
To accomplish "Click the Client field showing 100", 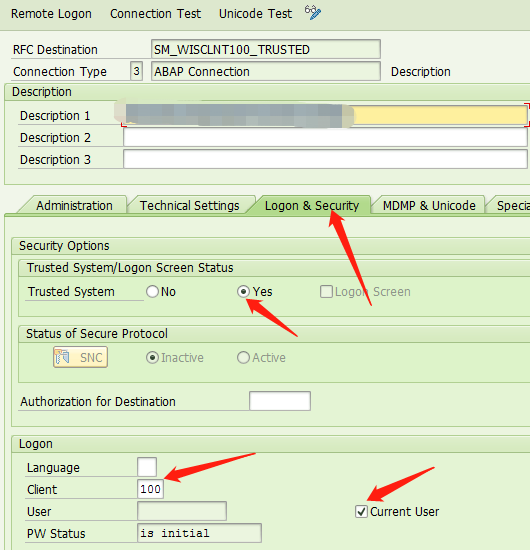I will point(150,489).
